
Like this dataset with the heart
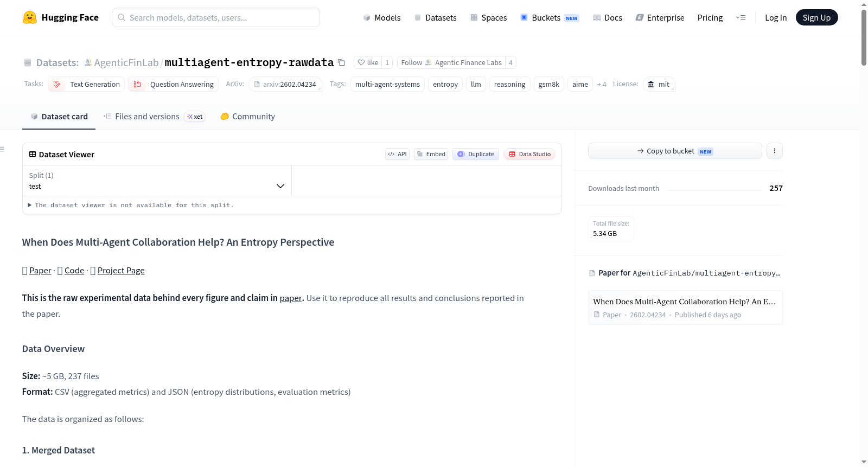coord(368,62)
